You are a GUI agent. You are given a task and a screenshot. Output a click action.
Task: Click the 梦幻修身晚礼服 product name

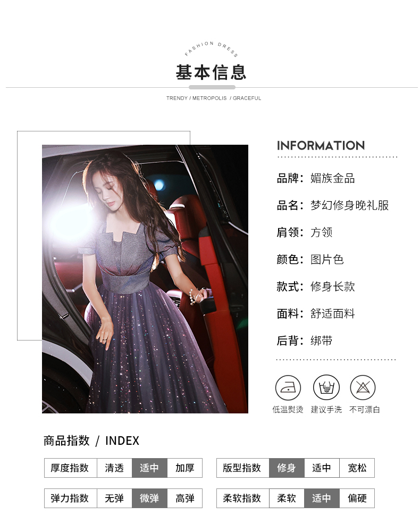[x=350, y=205]
